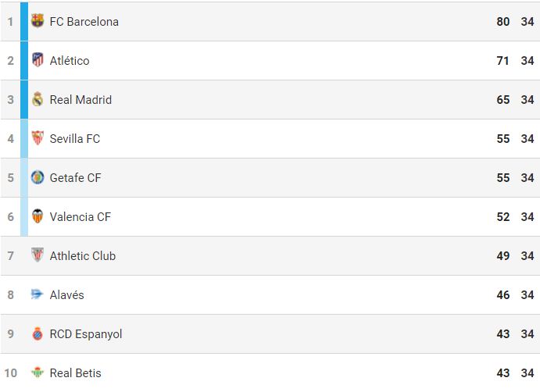Open the Real Madrid team link

[80, 100]
